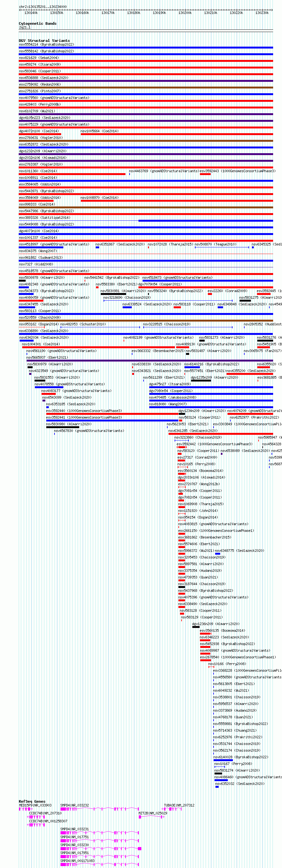Click the 2q21.1 band label
Viewport: 282px width, 868px height.
(25, 28)
